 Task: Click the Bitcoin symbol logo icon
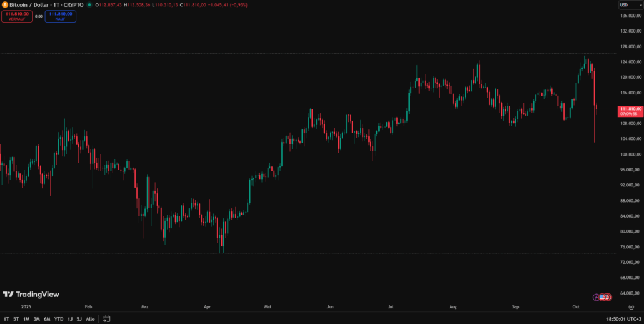tap(4, 4)
